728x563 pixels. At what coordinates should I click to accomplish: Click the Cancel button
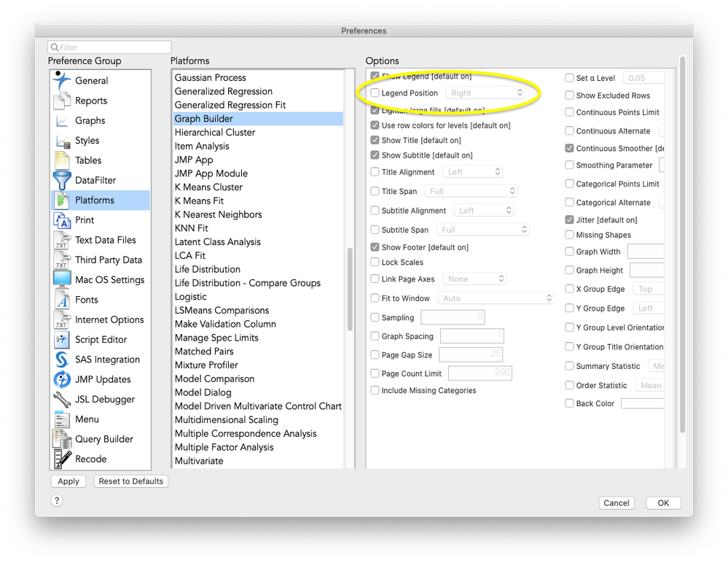pos(617,503)
